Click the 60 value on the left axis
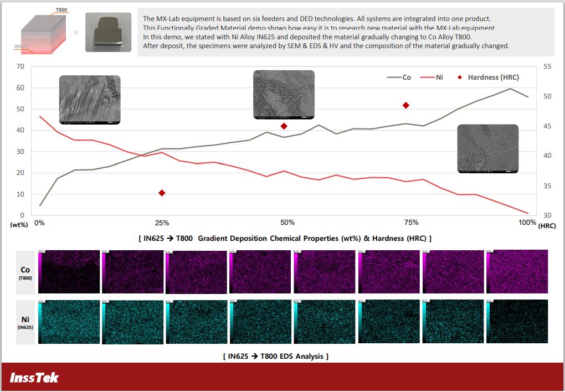The height and width of the screenshot is (392, 565). [20, 87]
